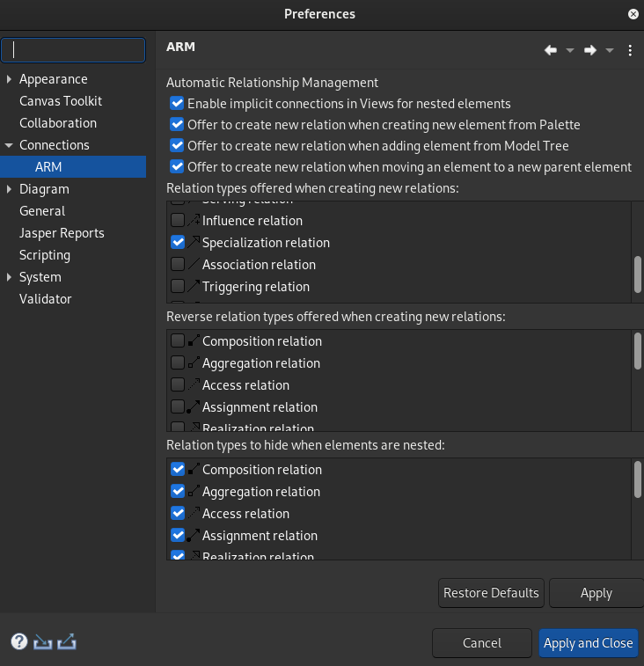Uncheck Access relation in nested-hide list
Viewport: 644px width, 666px height.
point(178,513)
